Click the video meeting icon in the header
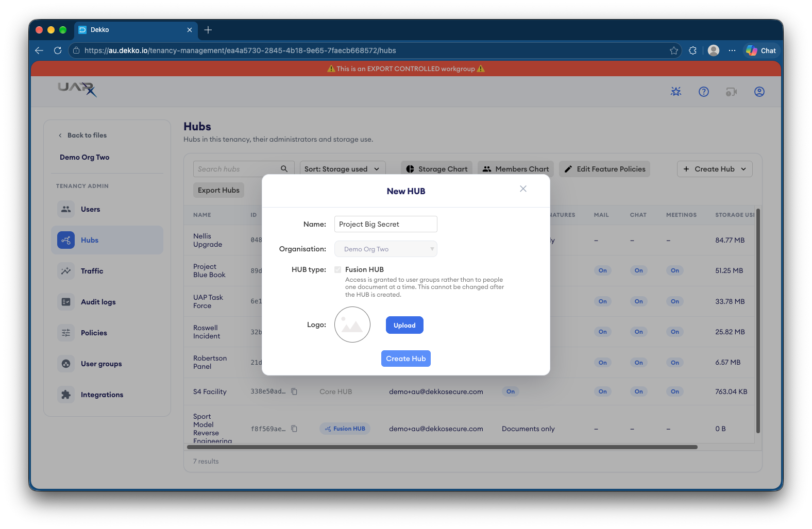Image resolution: width=812 pixels, height=529 pixels. (732, 92)
